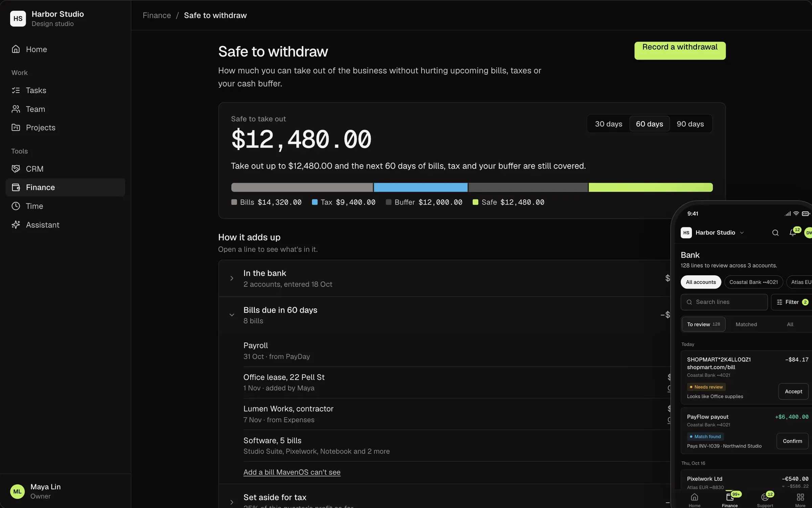Click Record a withdrawal
Viewport: 812px width, 508px height.
click(680, 51)
